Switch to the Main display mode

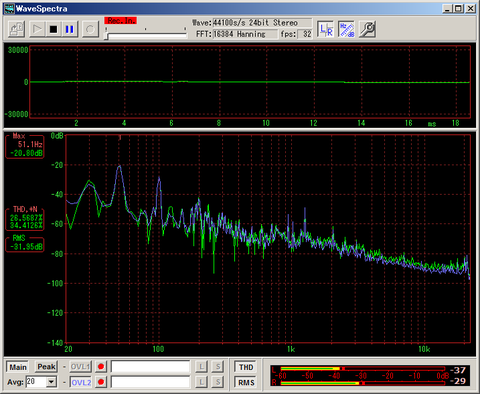[x=18, y=367]
